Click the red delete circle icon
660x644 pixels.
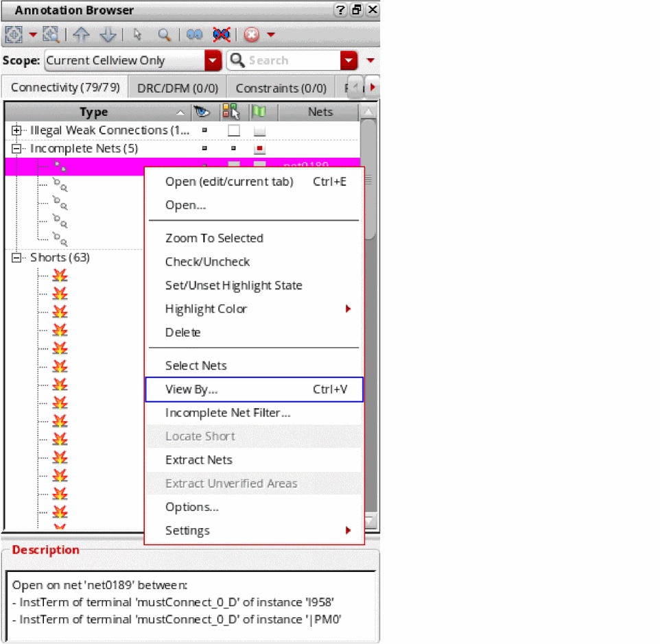[252, 34]
